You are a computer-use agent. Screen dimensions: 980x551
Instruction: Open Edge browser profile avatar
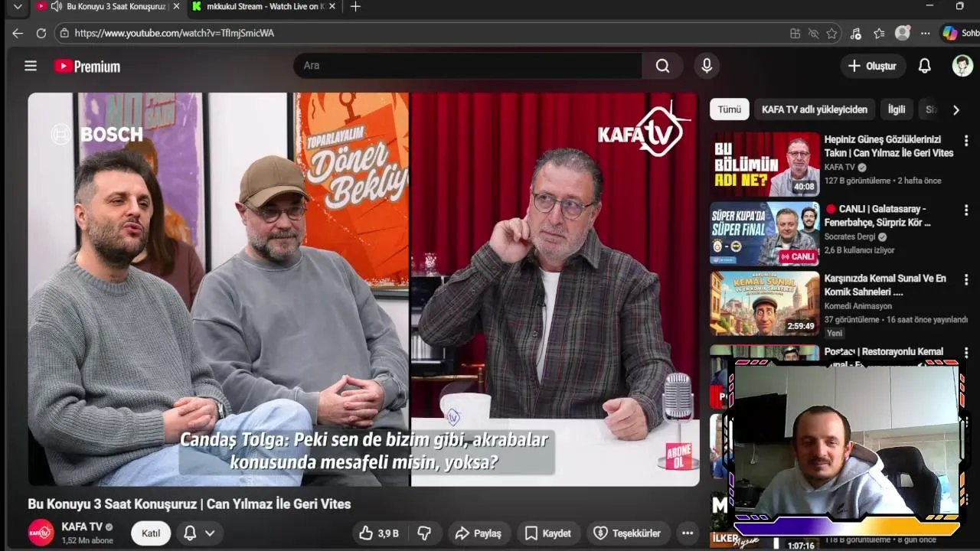pyautogui.click(x=903, y=33)
